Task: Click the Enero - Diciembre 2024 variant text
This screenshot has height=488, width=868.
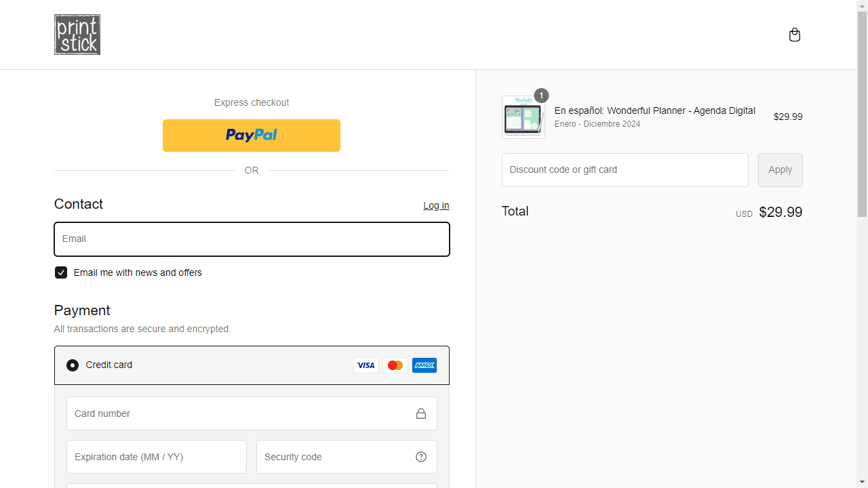Action: (597, 124)
